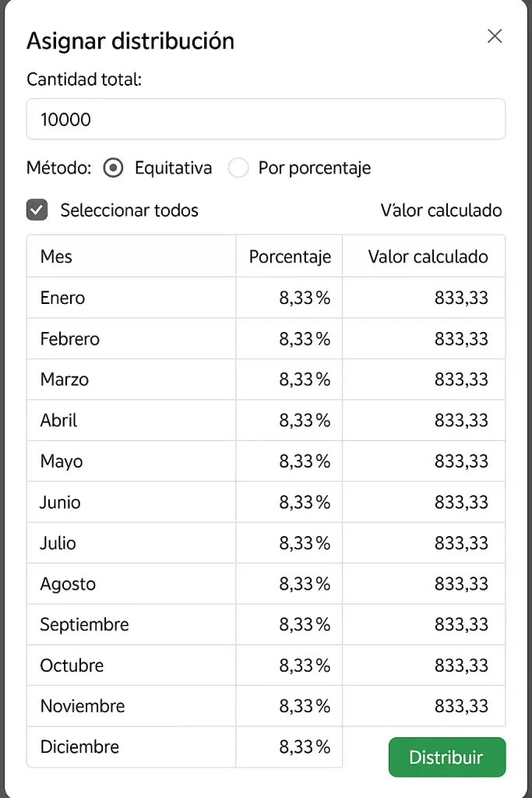This screenshot has height=798, width=532.
Task: Click the Valor calculado column header
Action: point(428,256)
